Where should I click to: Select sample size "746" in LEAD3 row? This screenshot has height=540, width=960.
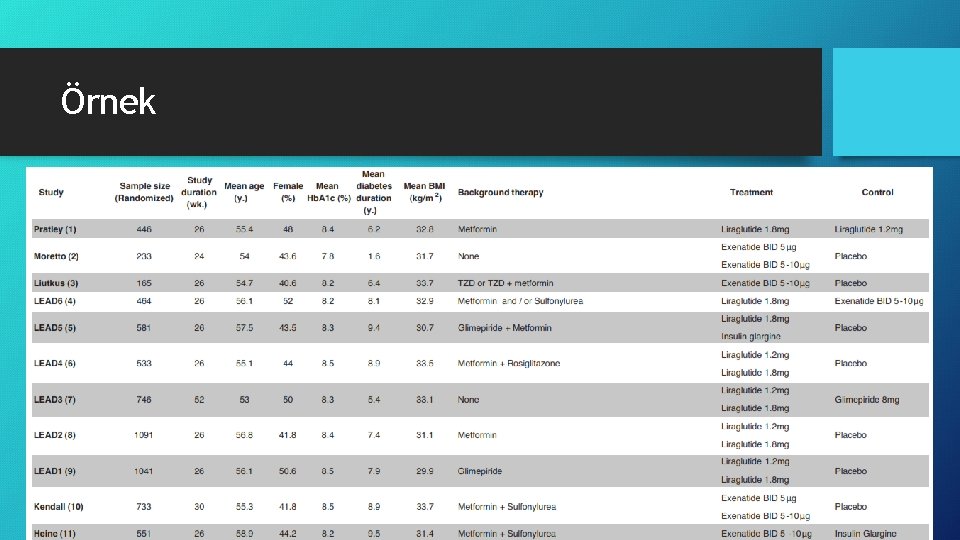coord(144,400)
